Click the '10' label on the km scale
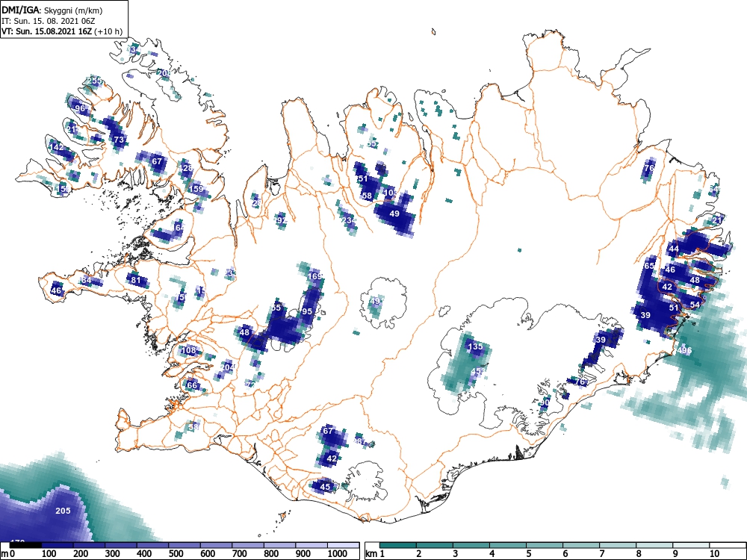This screenshot has height=560, width=747. coord(714,554)
